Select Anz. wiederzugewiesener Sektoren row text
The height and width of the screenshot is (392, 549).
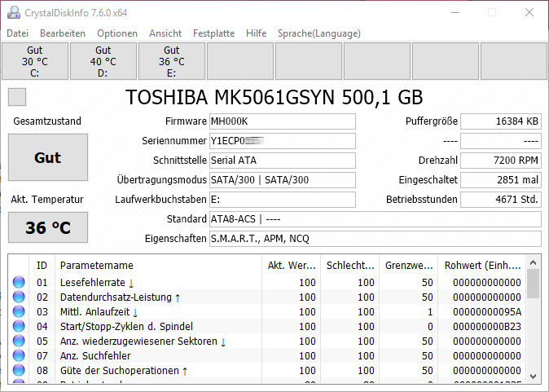coord(138,341)
